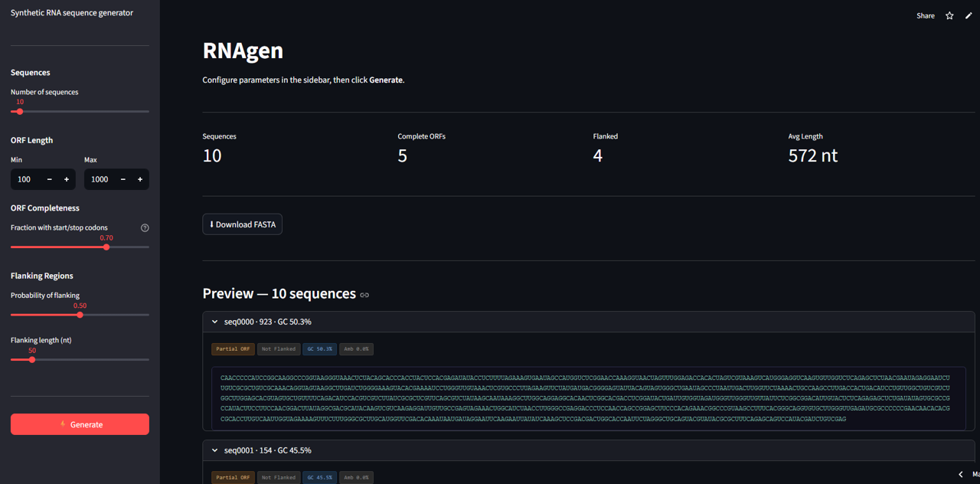The image size is (980, 484).
Task: Click the left chevron at bottom right
Action: [x=961, y=475]
